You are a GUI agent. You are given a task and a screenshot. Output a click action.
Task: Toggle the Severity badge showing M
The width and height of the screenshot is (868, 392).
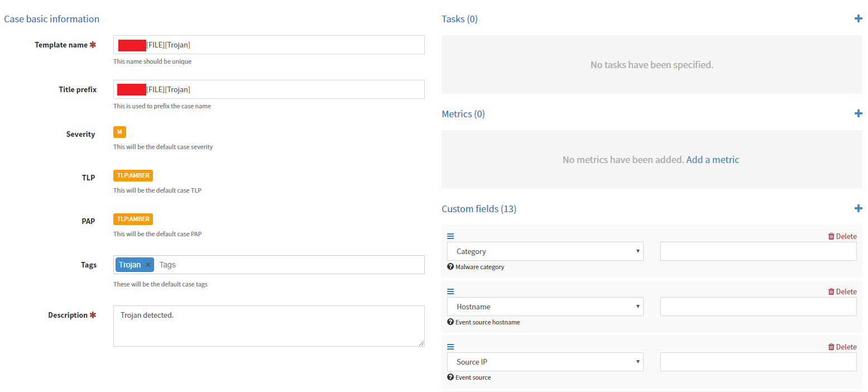119,132
